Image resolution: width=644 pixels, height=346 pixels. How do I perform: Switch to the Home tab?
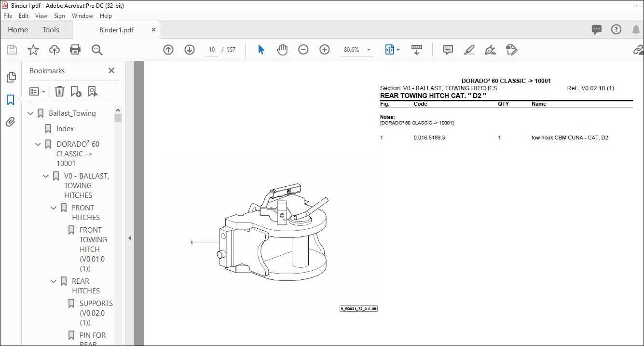pos(18,30)
